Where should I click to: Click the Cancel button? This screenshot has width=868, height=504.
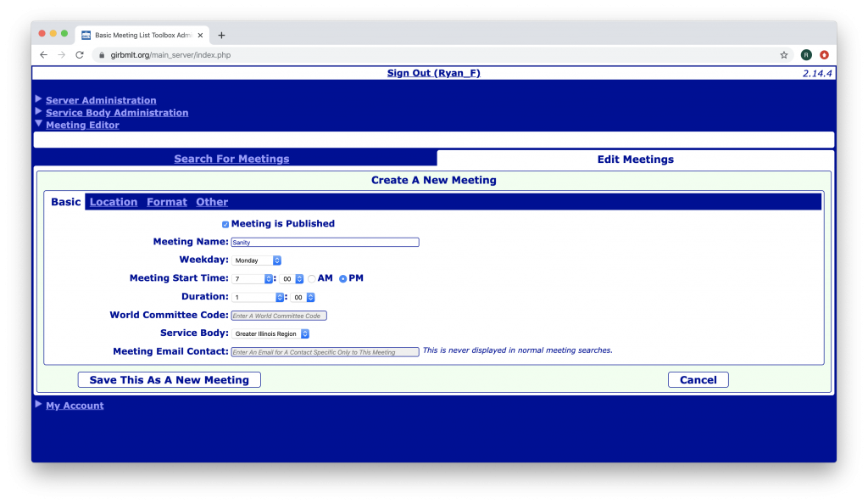[x=698, y=380]
